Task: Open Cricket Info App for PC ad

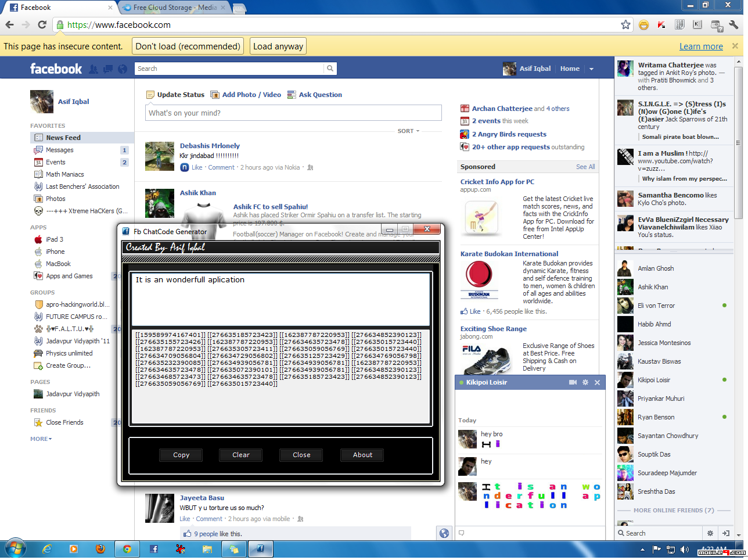Action: tap(497, 182)
